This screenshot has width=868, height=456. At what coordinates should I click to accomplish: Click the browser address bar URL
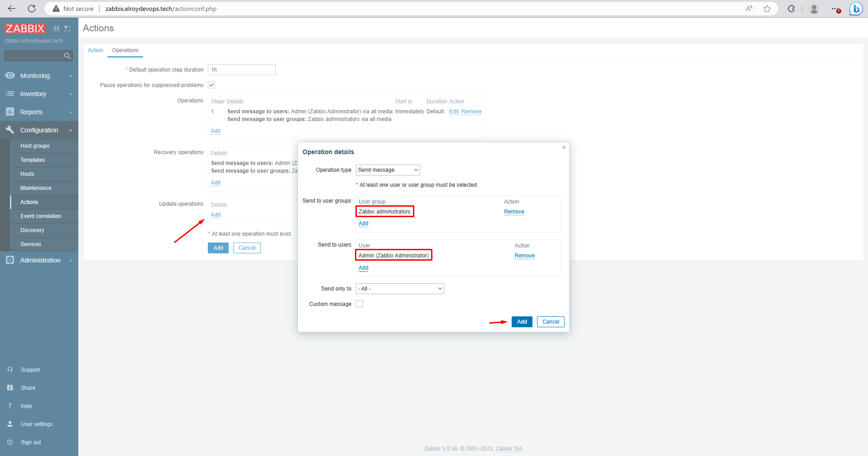click(x=161, y=9)
